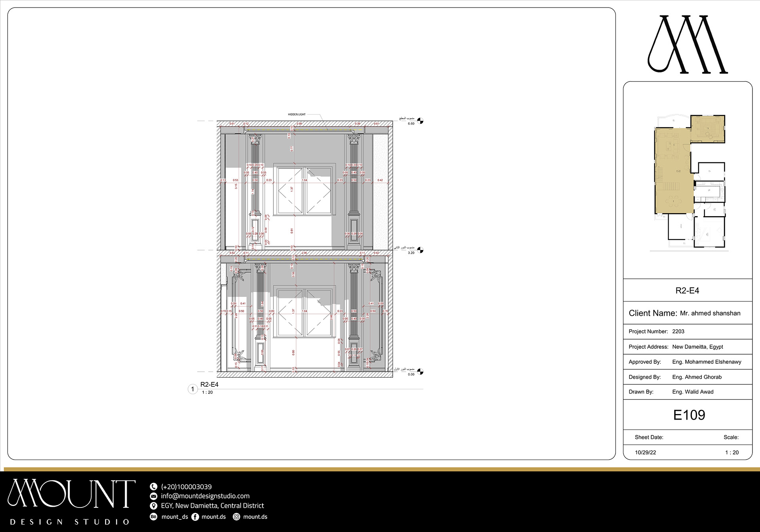This screenshot has width=760, height=532.
Task: Click the 3.20 level elevation value
Action: 411,253
